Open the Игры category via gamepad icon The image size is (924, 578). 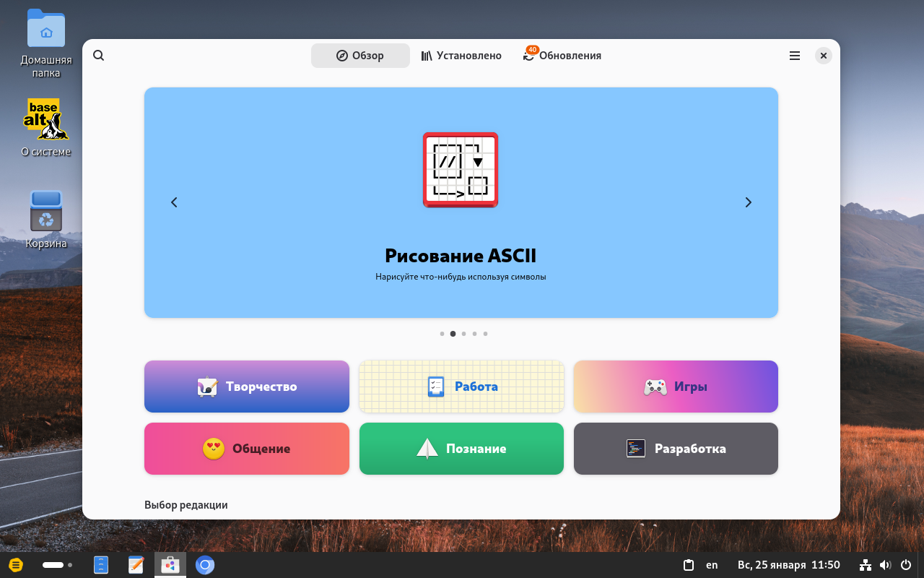[x=655, y=387]
